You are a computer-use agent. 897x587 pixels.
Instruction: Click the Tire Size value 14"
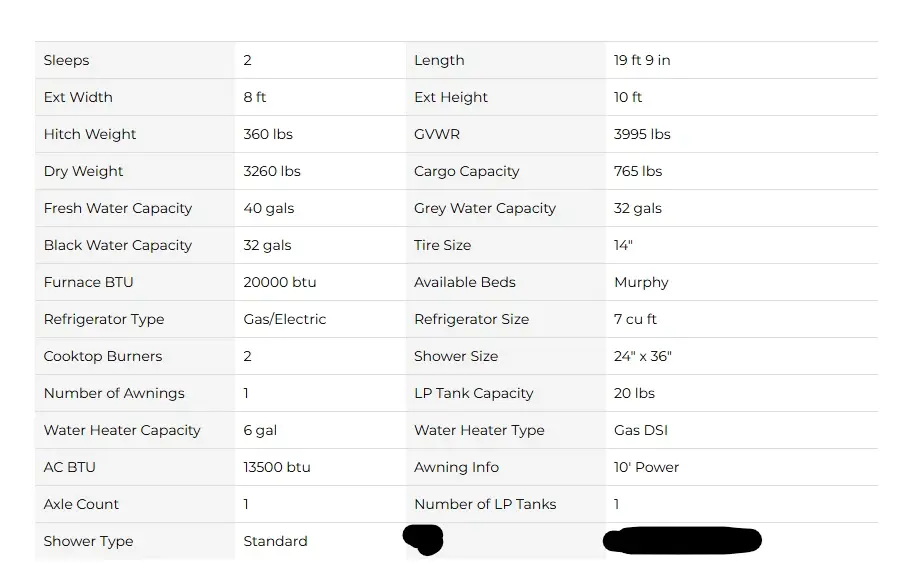[623, 245]
